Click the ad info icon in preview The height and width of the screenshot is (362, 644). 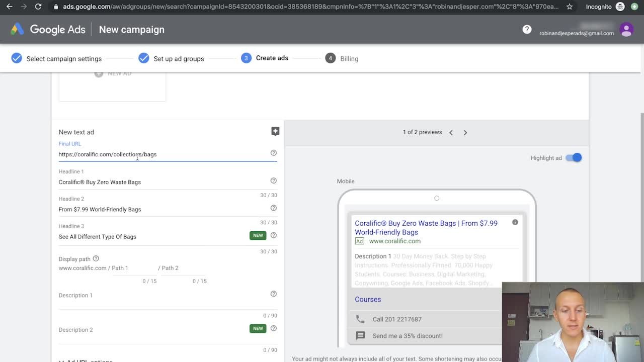point(515,222)
